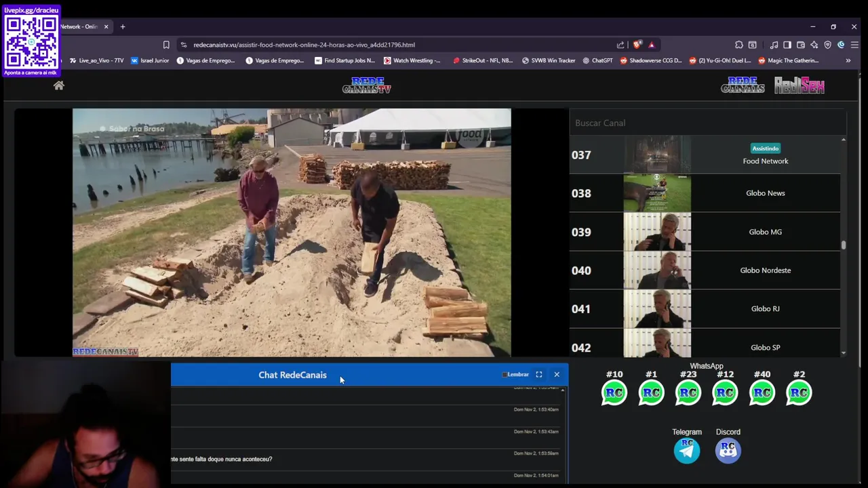Click the RedeCanaisTV center logo
The width and height of the screenshot is (868, 488).
367,85
